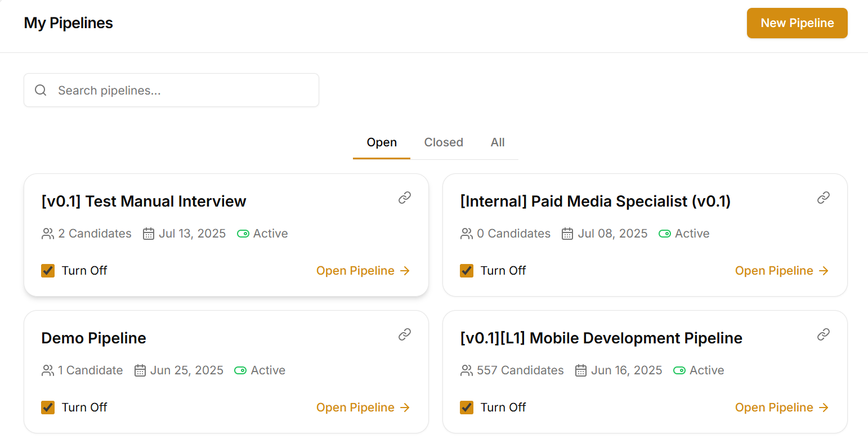Image resolution: width=868 pixels, height=443 pixels.
Task: Click link icon on Mobile Development Pipeline card
Action: click(824, 334)
